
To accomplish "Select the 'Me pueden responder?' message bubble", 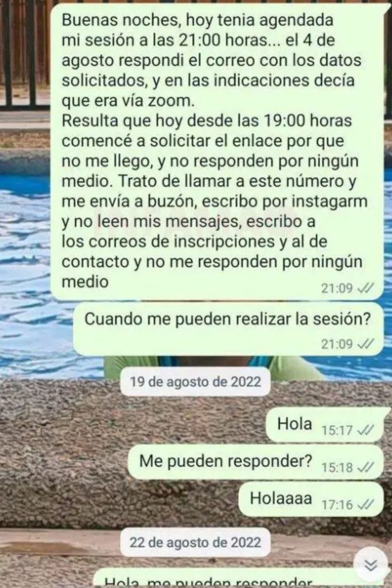I will [x=256, y=463].
